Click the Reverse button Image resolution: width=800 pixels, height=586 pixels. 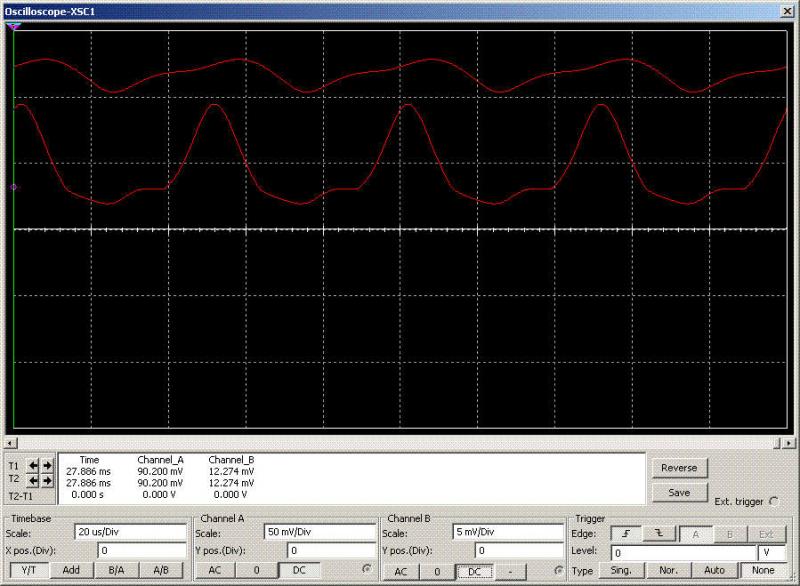coord(679,468)
